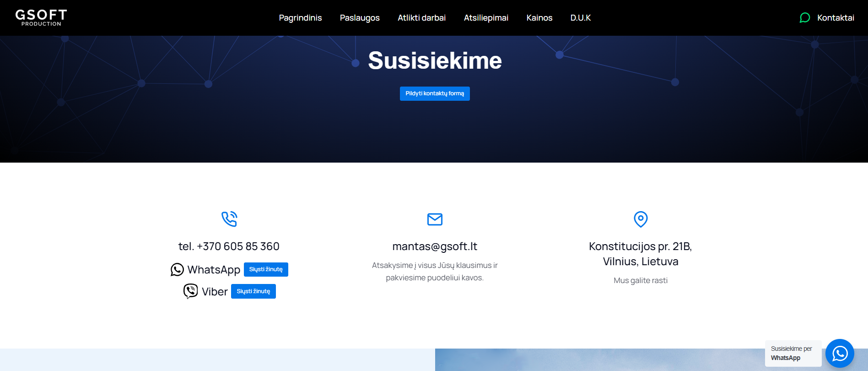The width and height of the screenshot is (868, 371).
Task: Click the phone number +370 605 85 360
Action: pyautogui.click(x=229, y=246)
